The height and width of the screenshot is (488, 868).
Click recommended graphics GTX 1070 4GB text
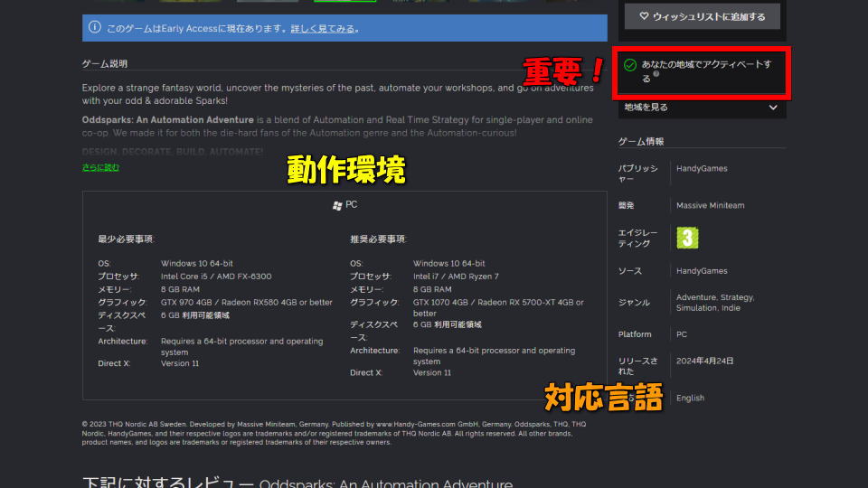click(x=498, y=307)
